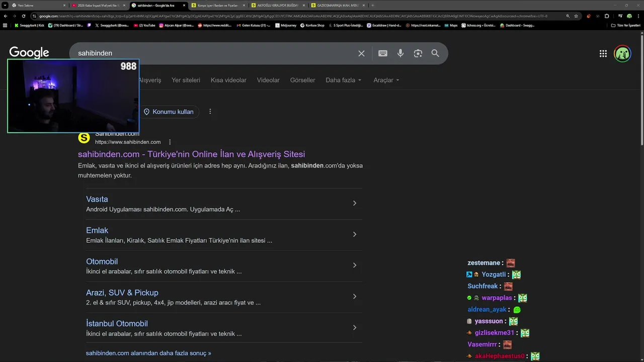644x362 pixels.
Task: Switch to 2026 Kaba İnşaat Maliyeti tab
Action: [x=98, y=5]
